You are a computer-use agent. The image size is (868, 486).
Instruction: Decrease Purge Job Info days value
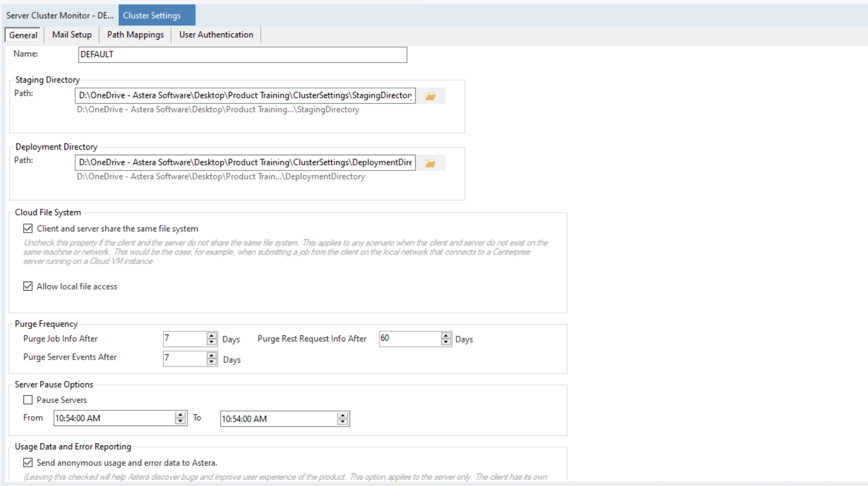coord(212,342)
